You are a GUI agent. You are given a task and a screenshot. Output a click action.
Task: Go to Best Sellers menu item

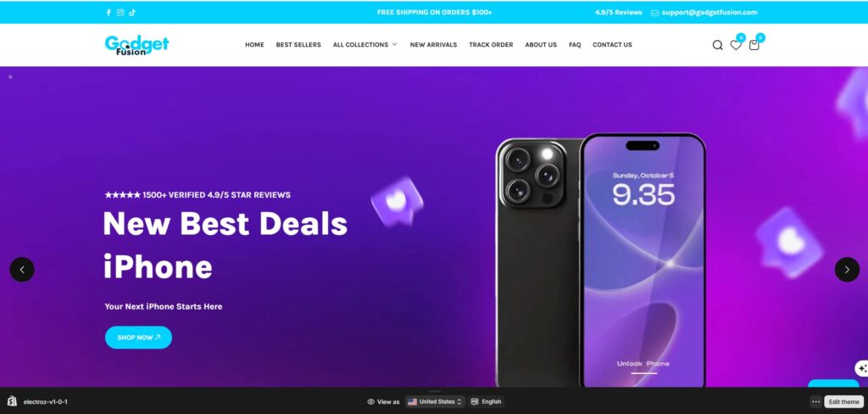298,45
